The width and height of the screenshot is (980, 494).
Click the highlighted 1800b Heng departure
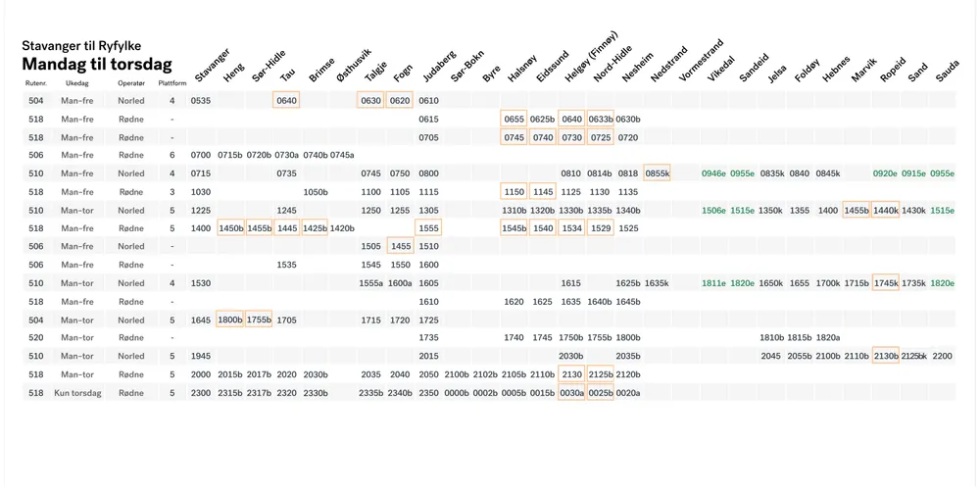pos(230,320)
